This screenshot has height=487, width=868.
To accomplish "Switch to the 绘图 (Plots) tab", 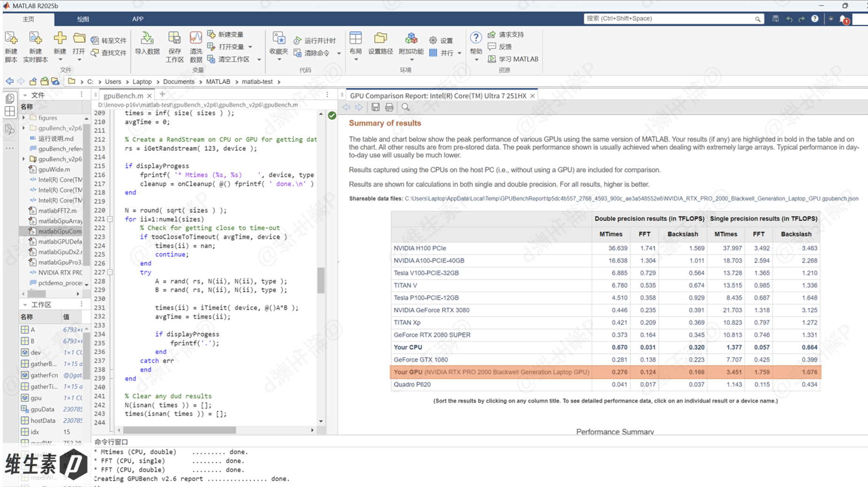I will [83, 19].
